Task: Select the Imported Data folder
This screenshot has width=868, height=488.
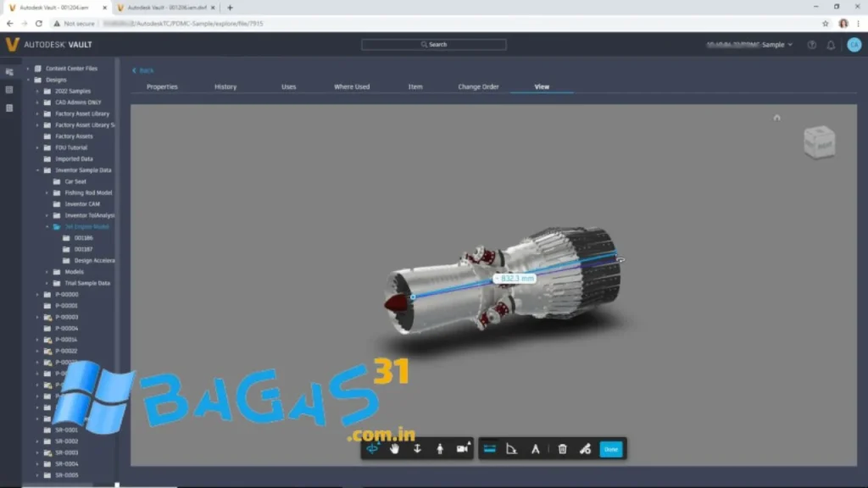Action: [74, 158]
